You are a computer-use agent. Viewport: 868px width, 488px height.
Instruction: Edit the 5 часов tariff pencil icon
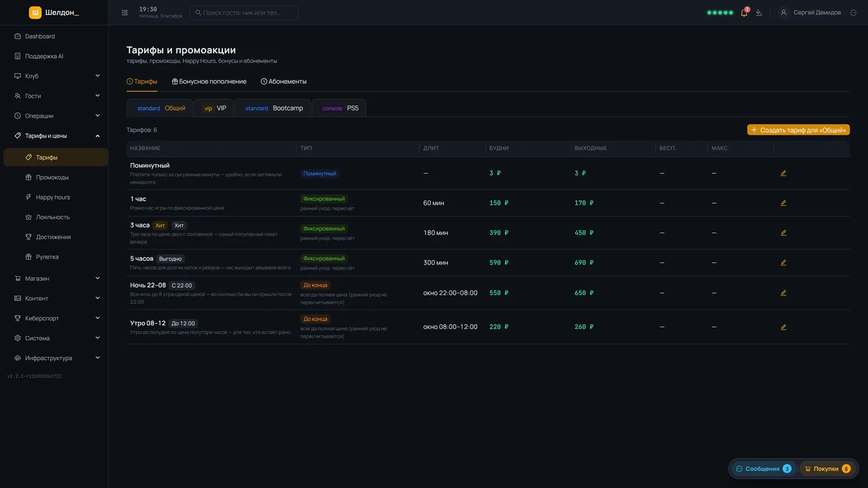tap(783, 263)
